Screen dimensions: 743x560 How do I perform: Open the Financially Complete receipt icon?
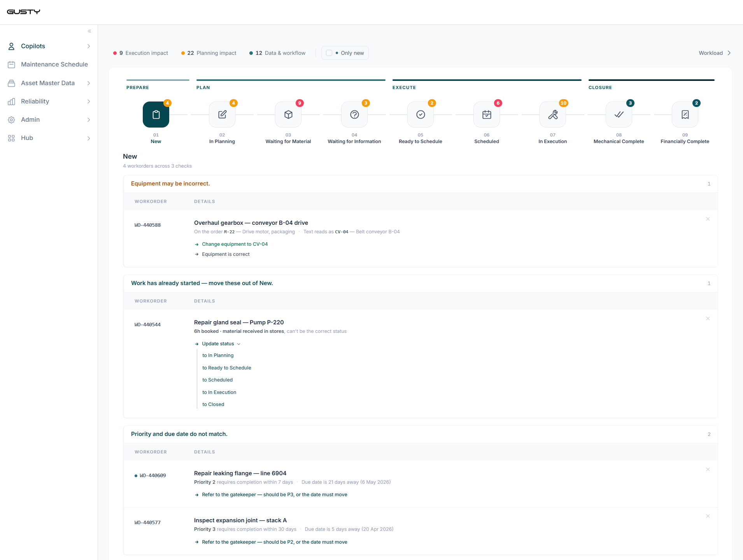685,114
